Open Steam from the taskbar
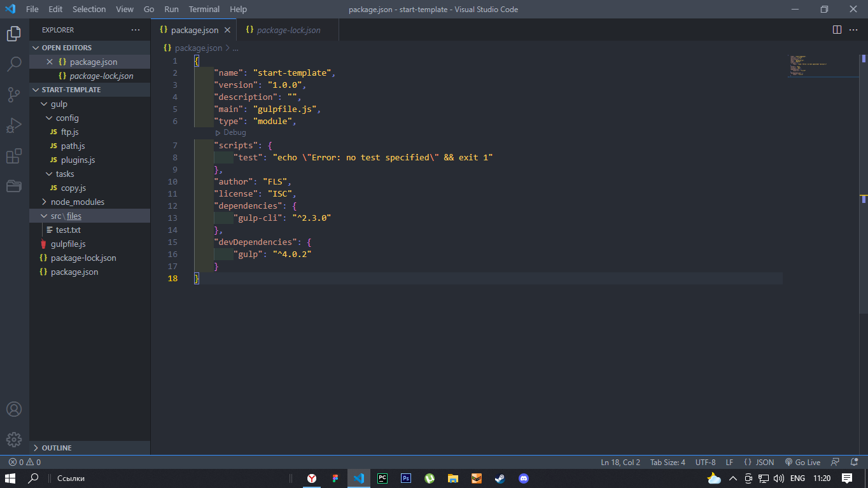 (x=500, y=478)
